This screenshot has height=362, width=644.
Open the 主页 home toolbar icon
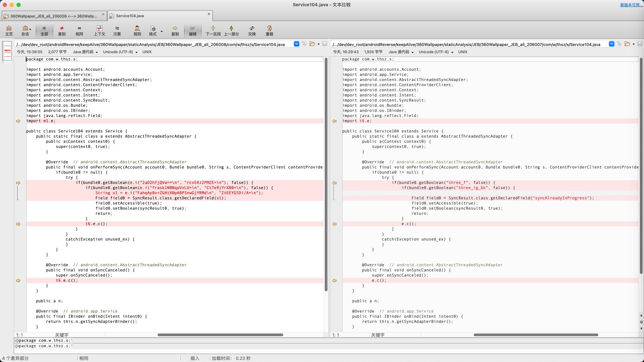(9, 31)
